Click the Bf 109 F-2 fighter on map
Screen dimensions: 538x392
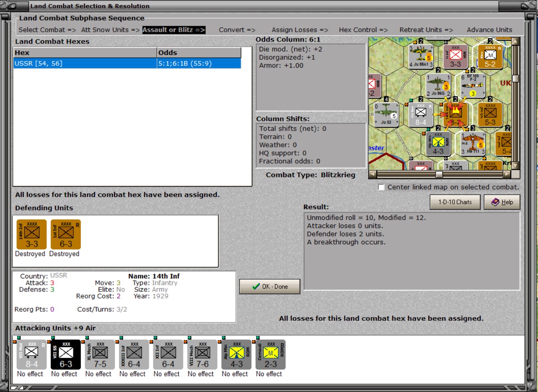[473, 85]
